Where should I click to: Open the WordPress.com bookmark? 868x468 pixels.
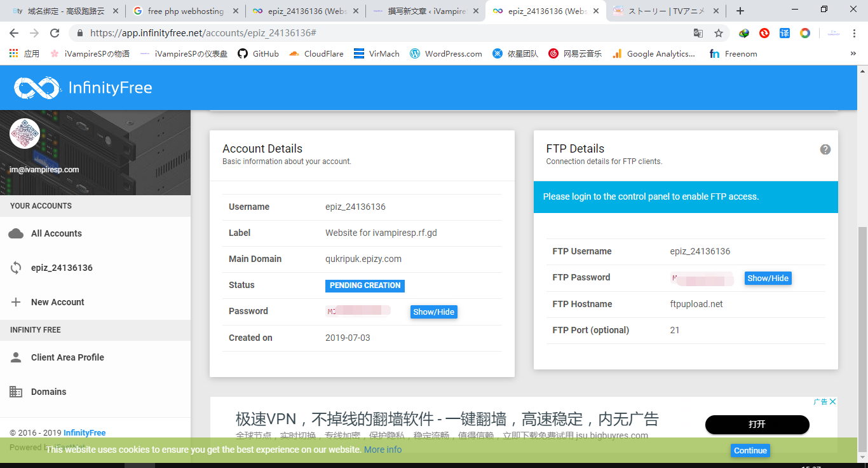point(445,54)
